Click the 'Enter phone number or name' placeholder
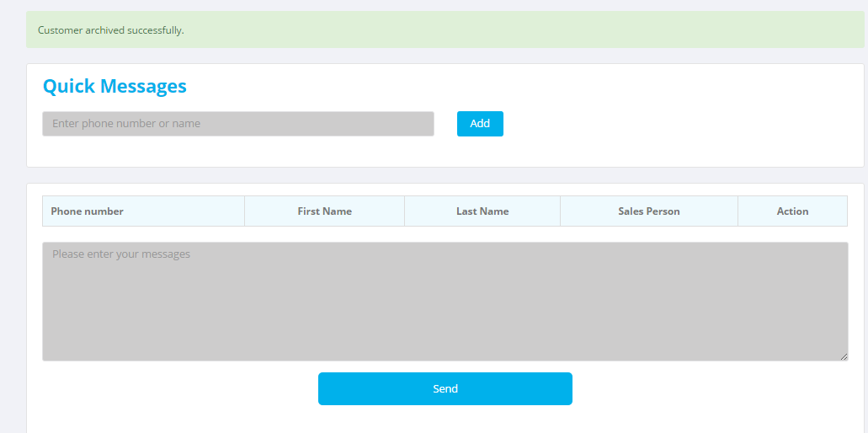 coord(126,124)
